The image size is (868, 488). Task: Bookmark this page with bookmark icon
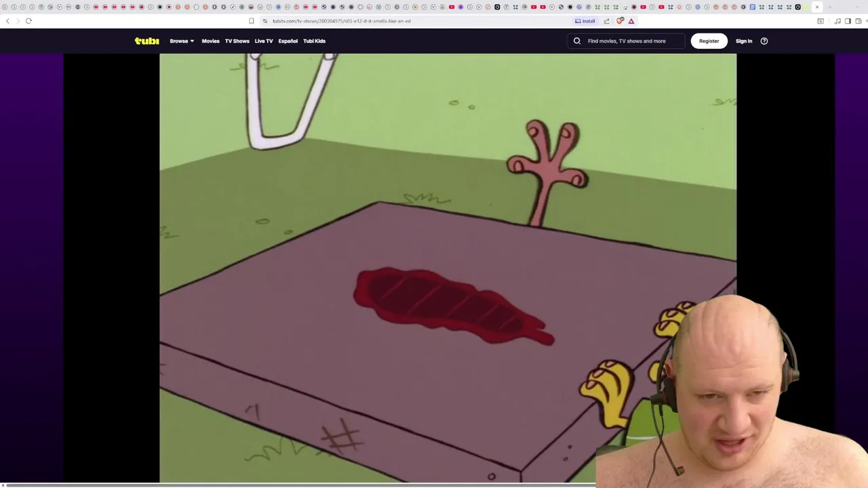pos(252,21)
